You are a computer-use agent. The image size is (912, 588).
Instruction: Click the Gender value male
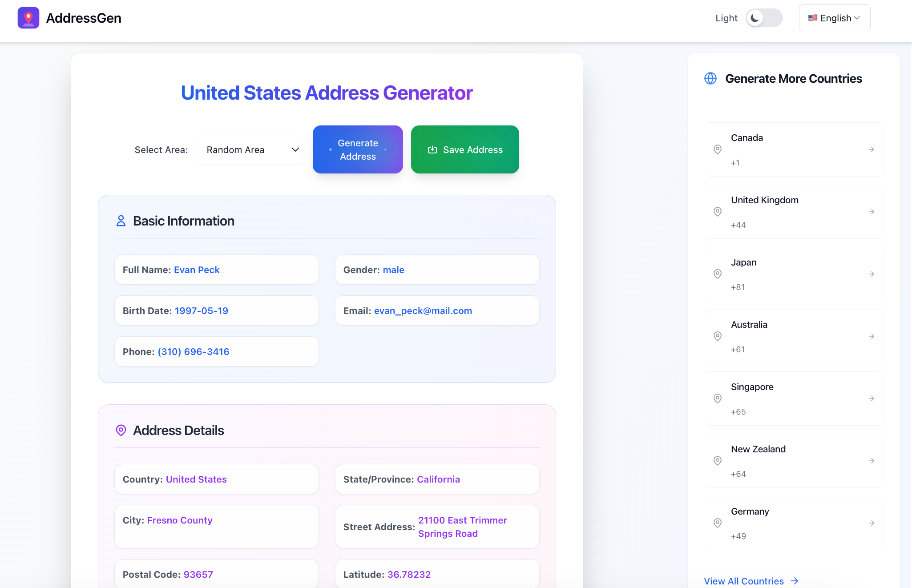point(394,270)
